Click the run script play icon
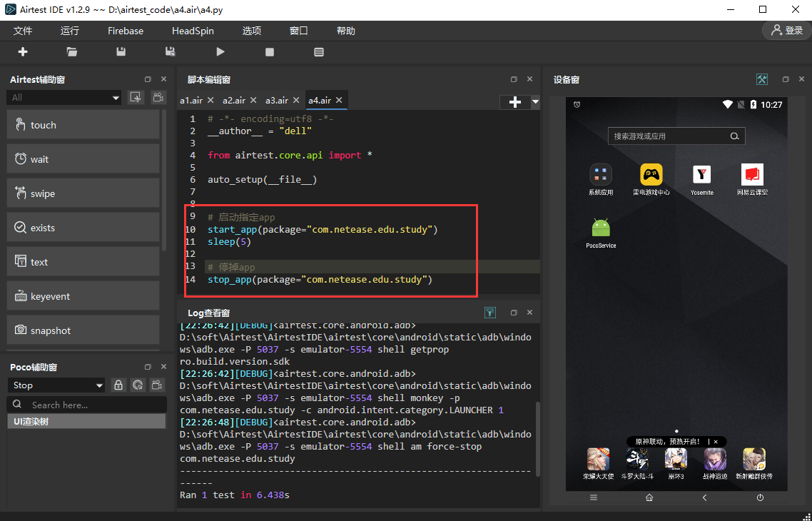Viewport: 812px width, 521px height. 220,52
